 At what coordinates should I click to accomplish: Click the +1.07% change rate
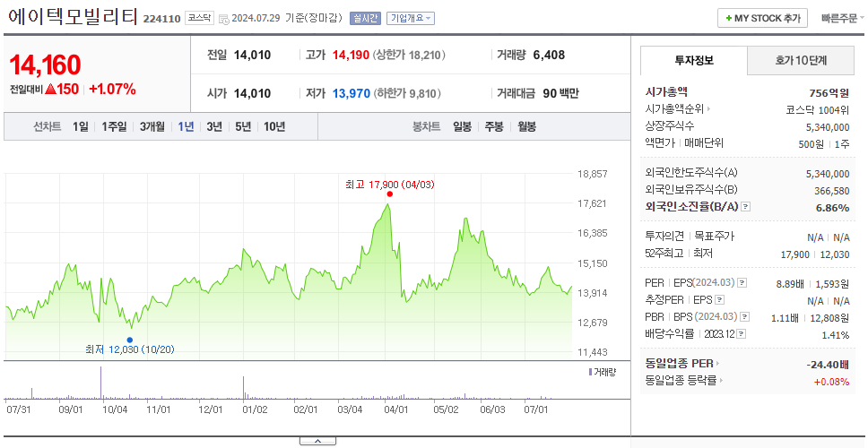click(112, 89)
